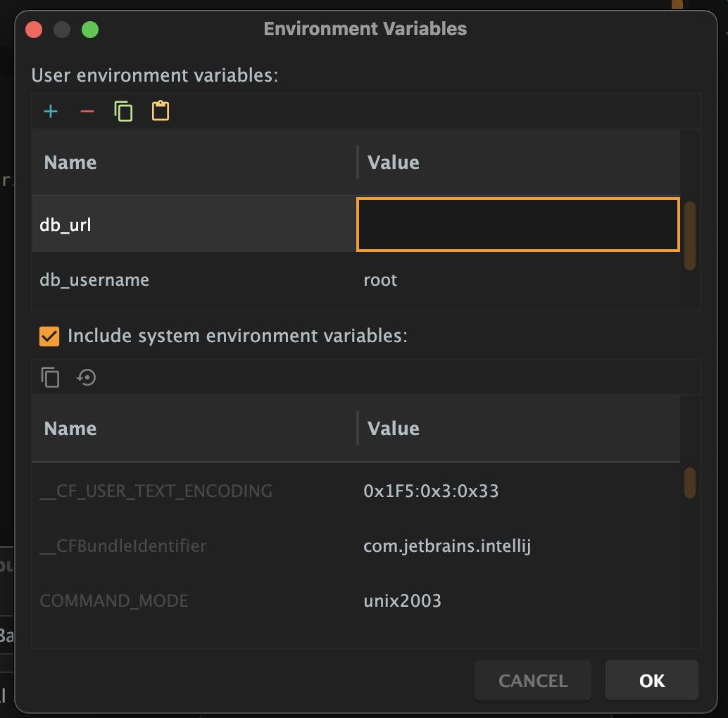Click the user variables table scrollbar
728x718 pixels.
[x=690, y=236]
